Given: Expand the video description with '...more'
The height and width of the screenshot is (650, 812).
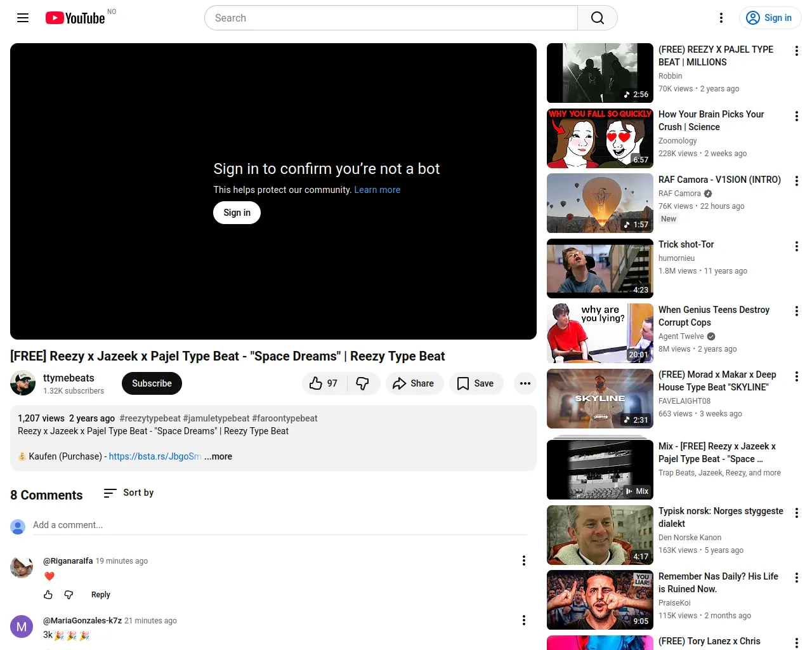Looking at the screenshot, I should point(218,456).
